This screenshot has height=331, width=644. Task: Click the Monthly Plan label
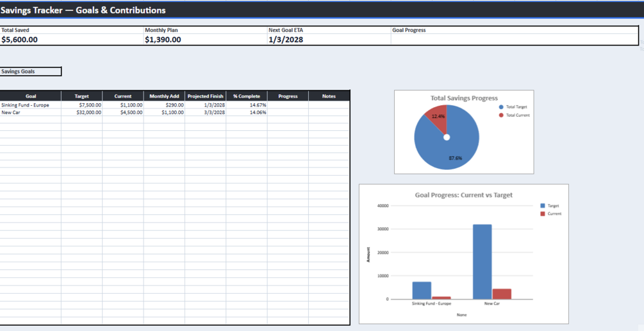tap(161, 30)
